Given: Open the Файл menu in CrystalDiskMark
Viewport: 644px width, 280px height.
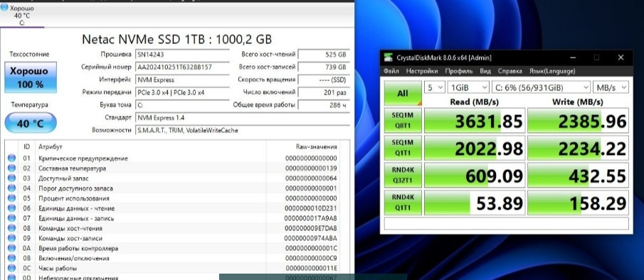Looking at the screenshot, I should 391,71.
